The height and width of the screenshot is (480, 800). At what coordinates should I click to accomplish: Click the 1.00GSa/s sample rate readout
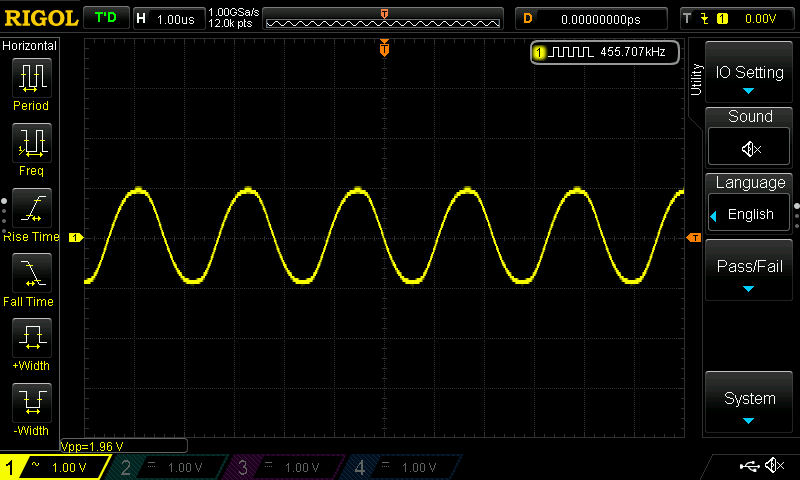[234, 12]
